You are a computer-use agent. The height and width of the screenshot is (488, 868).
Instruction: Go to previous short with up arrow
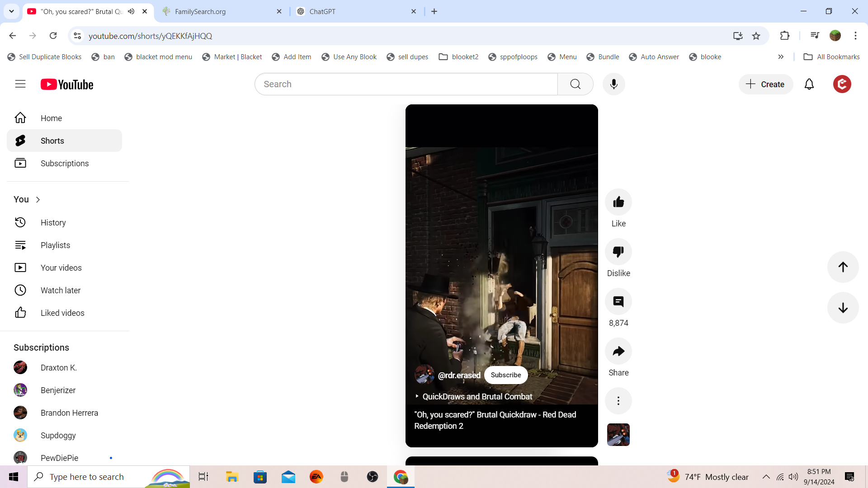(843, 267)
